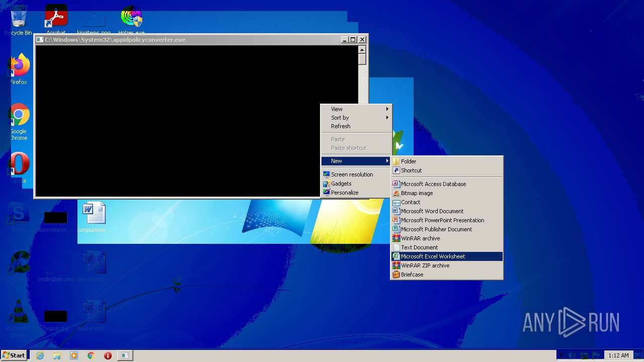
Task: Close the appidpolicyconverter.exe console window
Action: pos(362,40)
